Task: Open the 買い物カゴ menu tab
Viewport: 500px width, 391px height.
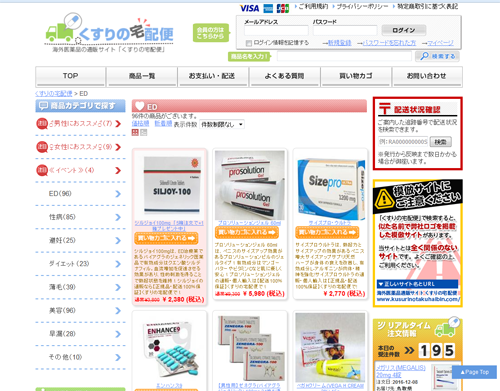Action: click(356, 76)
